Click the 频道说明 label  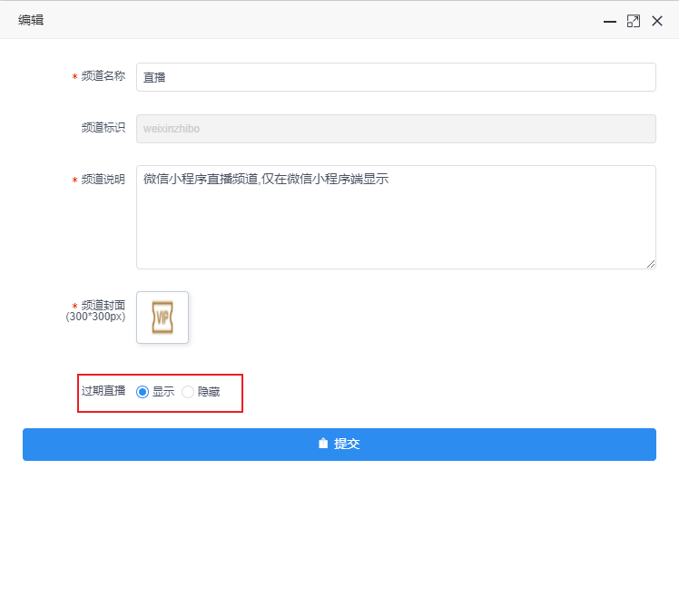(x=103, y=180)
